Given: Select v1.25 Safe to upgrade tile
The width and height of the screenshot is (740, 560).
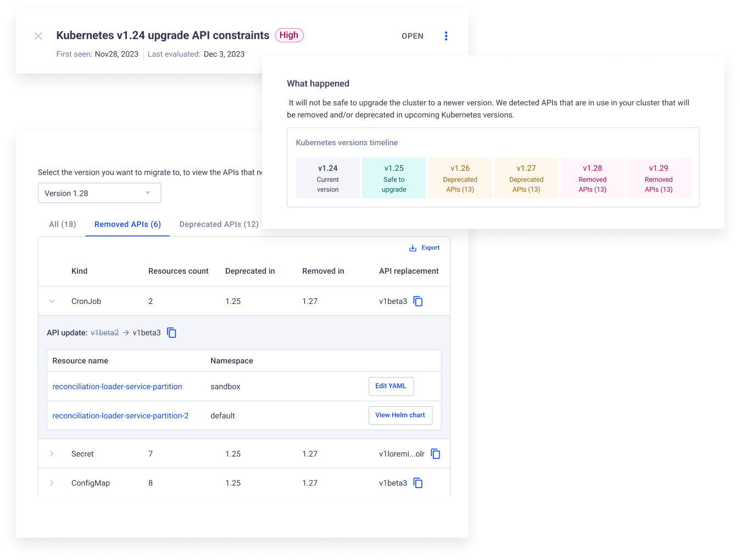Looking at the screenshot, I should coord(394,178).
